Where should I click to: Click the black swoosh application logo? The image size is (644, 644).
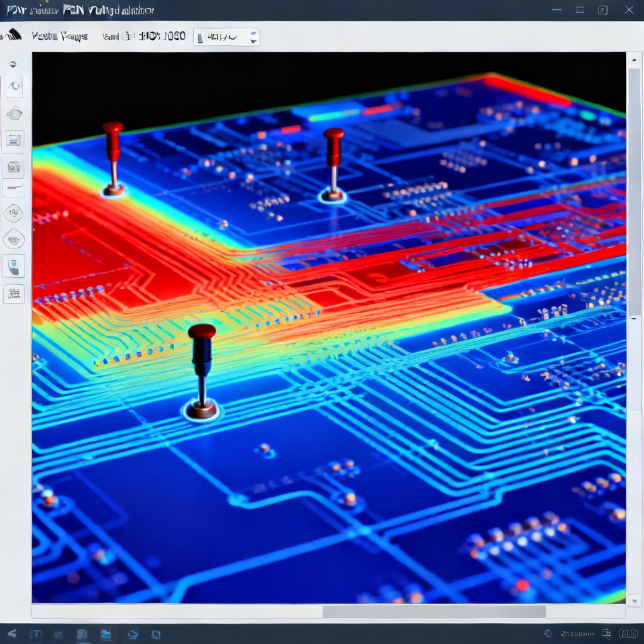click(11, 35)
